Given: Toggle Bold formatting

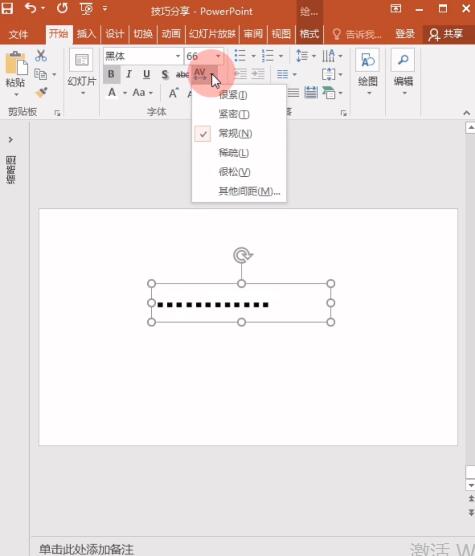Looking at the screenshot, I should tap(111, 74).
